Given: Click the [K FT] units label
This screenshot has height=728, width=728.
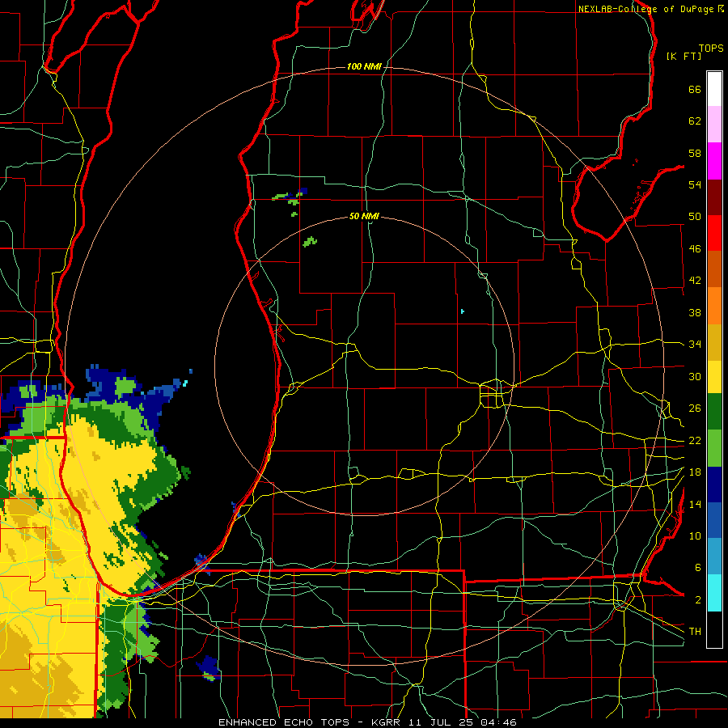Looking at the screenshot, I should click(x=684, y=56).
